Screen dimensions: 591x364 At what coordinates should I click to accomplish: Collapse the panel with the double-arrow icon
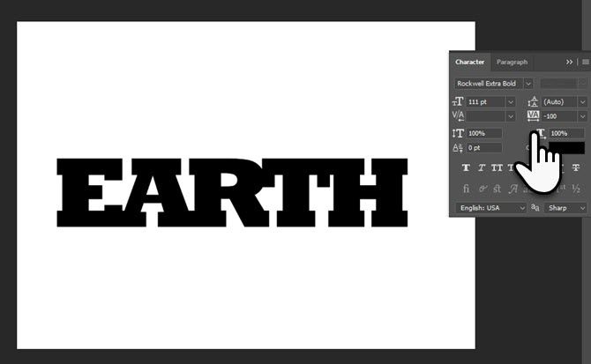569,62
